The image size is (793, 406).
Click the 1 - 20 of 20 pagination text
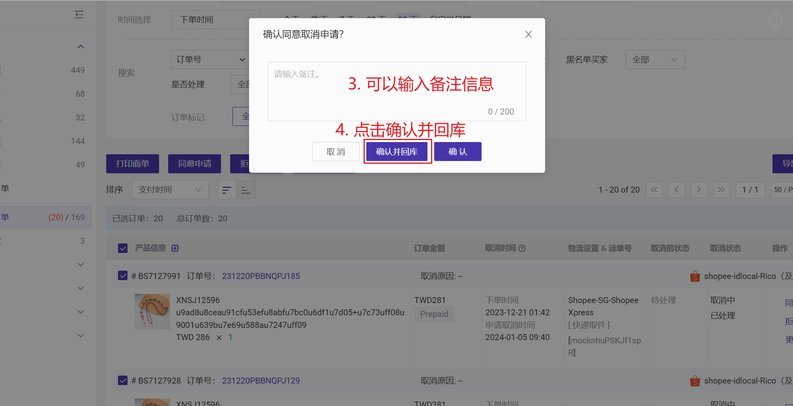619,190
